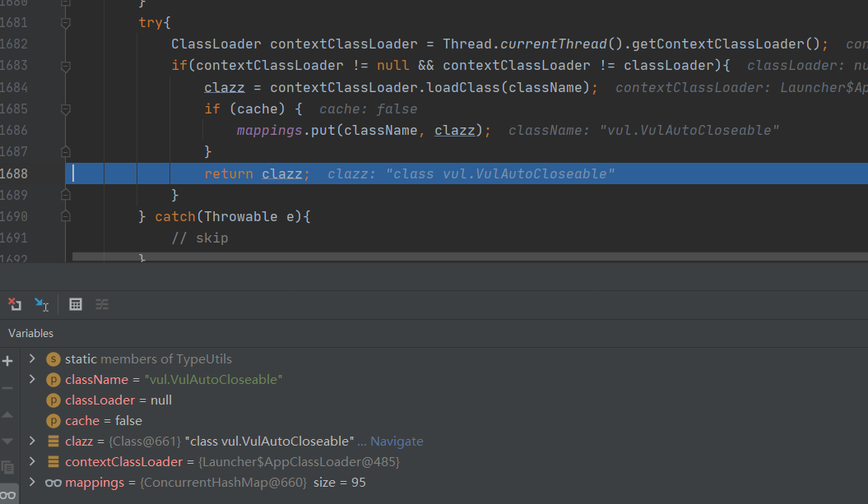
Task: Collapse the try block fold marker at line 1681
Action: click(x=66, y=23)
